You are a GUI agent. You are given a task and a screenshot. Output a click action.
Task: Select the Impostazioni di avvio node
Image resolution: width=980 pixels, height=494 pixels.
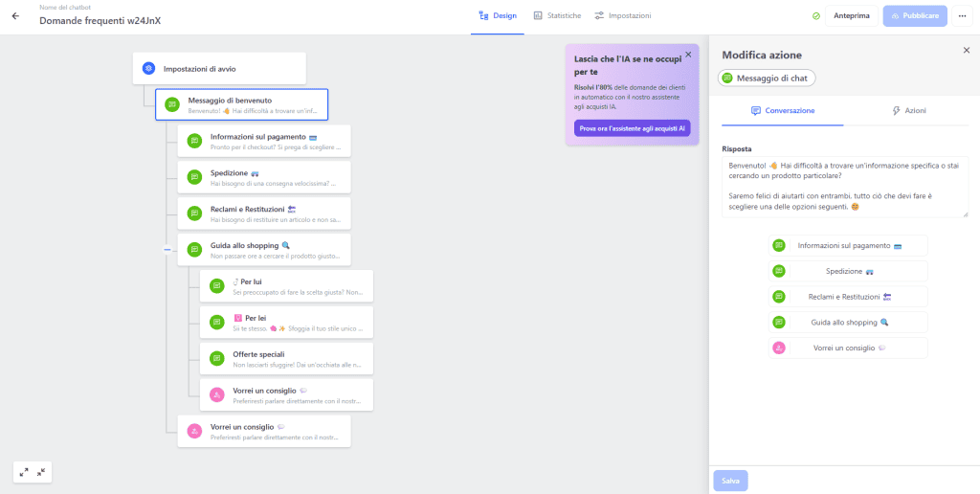point(219,69)
